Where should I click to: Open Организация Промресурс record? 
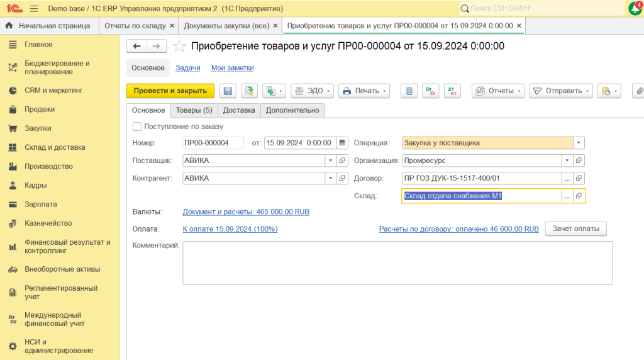pyautogui.click(x=579, y=160)
